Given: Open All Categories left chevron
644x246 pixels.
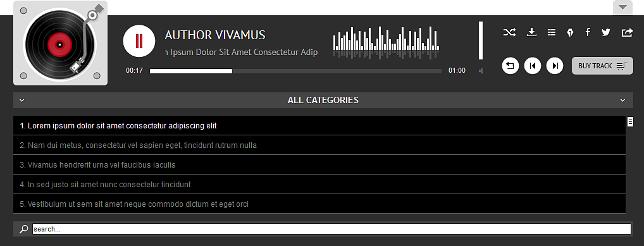Looking at the screenshot, I should point(22,100).
